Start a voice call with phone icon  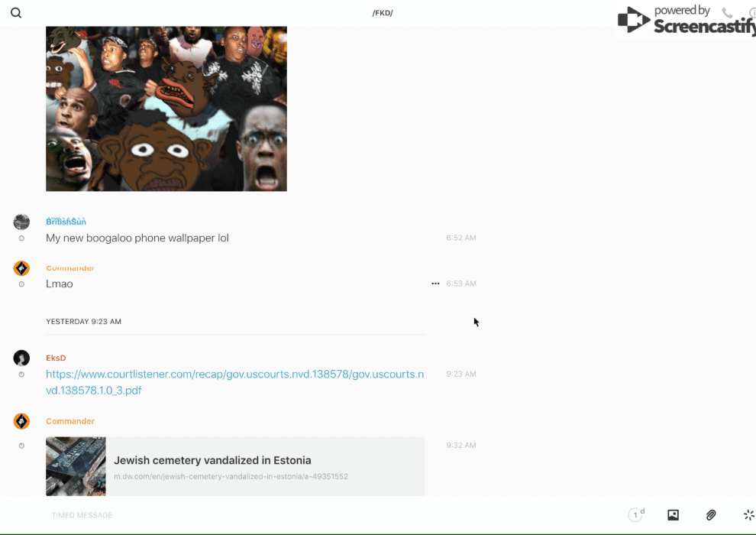click(727, 13)
